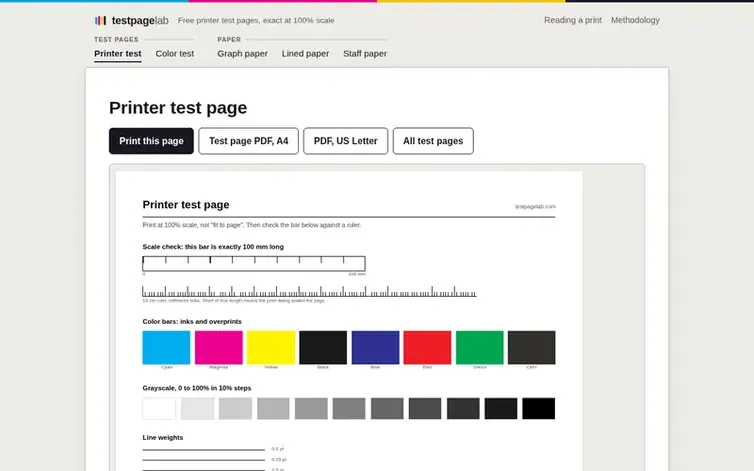Image resolution: width=754 pixels, height=471 pixels.
Task: Click the 'Free printer test pages' tagline
Action: pyautogui.click(x=256, y=20)
